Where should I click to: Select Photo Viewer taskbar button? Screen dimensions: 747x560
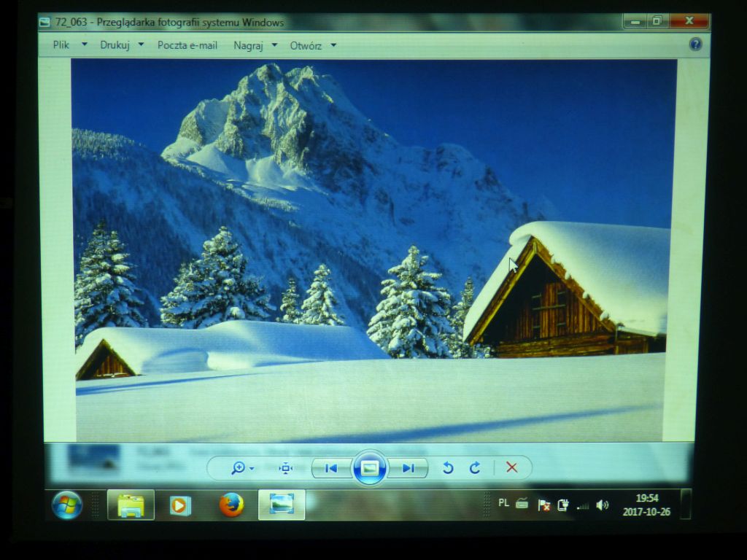click(282, 505)
